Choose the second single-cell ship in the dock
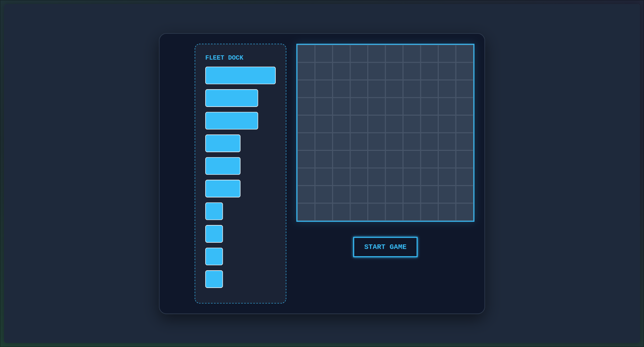This screenshot has height=347, width=644. (214, 234)
